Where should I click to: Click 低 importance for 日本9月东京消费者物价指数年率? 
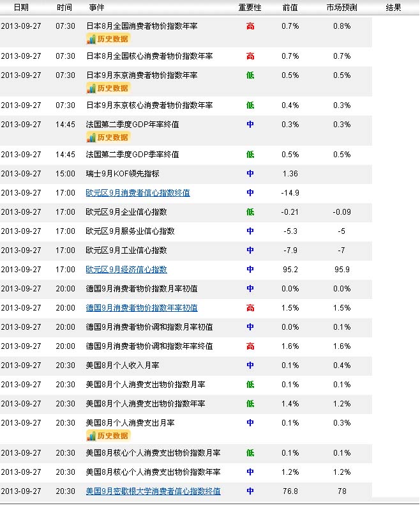[250, 75]
